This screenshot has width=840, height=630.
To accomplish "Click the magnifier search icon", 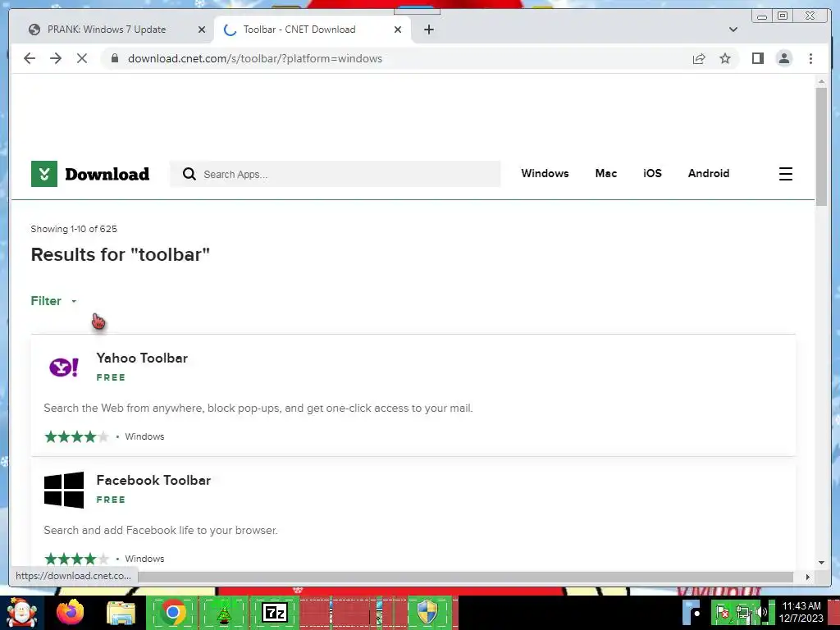I will click(189, 174).
